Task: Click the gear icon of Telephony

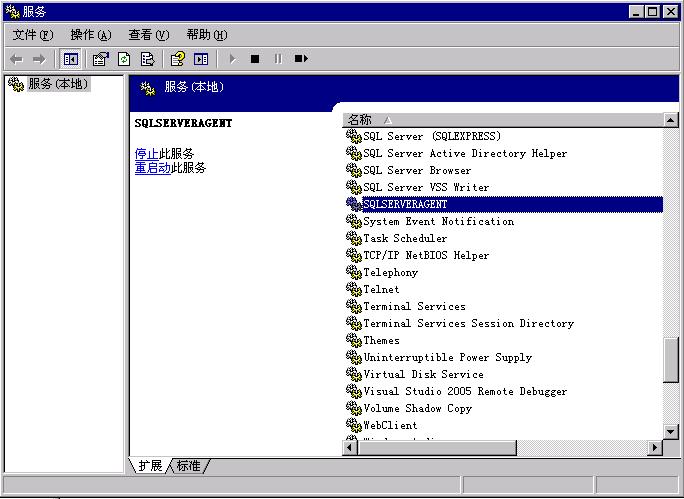Action: pyautogui.click(x=354, y=272)
